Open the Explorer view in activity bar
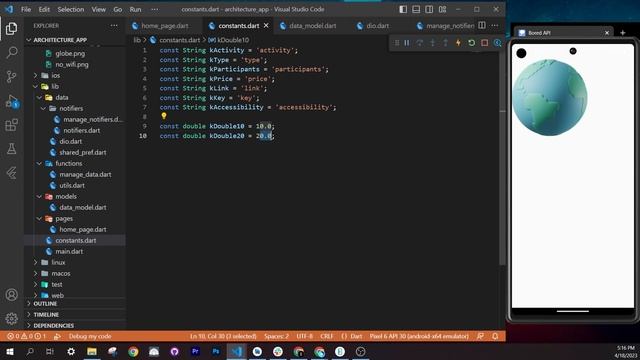 [x=11, y=29]
